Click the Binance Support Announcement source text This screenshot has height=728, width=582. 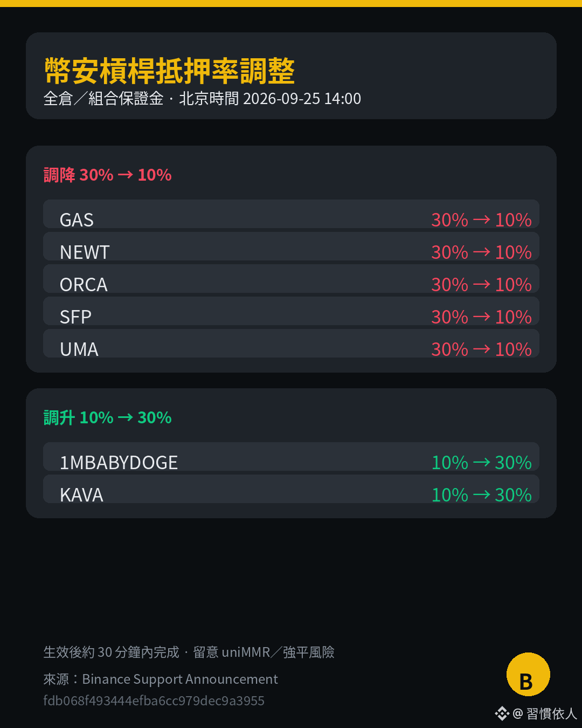(180, 679)
